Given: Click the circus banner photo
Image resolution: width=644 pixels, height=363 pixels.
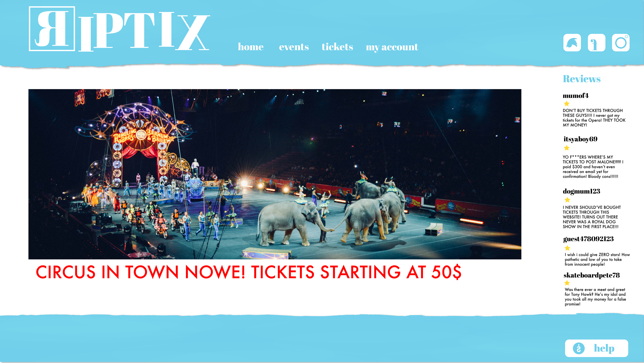Looking at the screenshot, I should [x=275, y=174].
